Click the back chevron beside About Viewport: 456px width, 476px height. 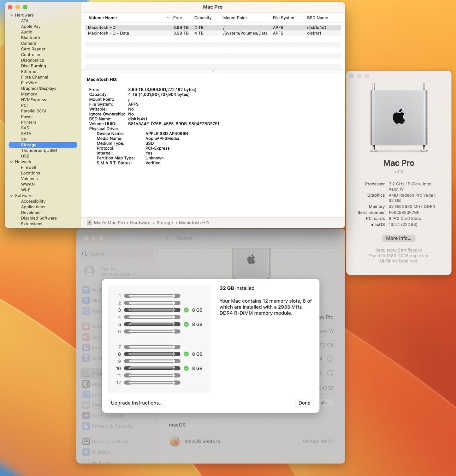click(x=167, y=238)
